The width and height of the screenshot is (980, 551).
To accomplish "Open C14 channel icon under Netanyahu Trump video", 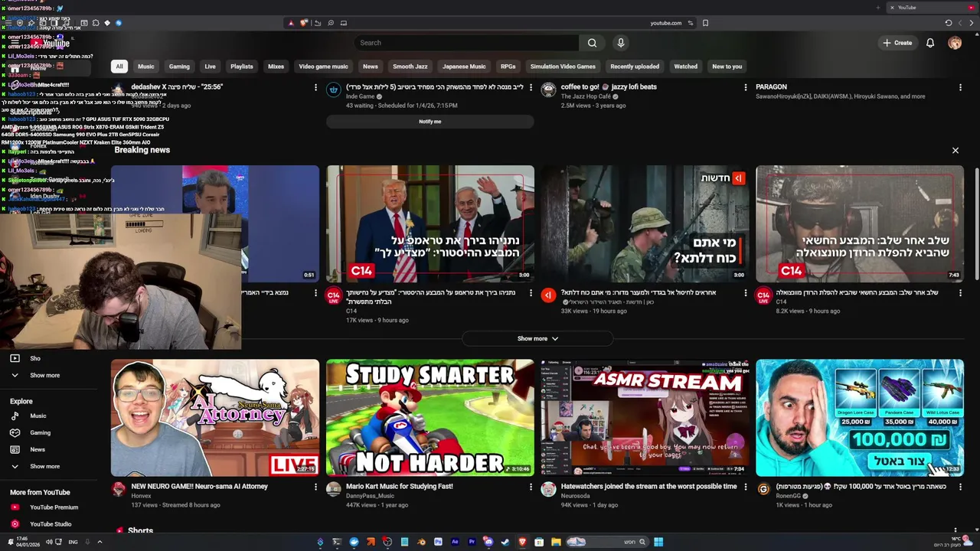I will click(x=333, y=295).
